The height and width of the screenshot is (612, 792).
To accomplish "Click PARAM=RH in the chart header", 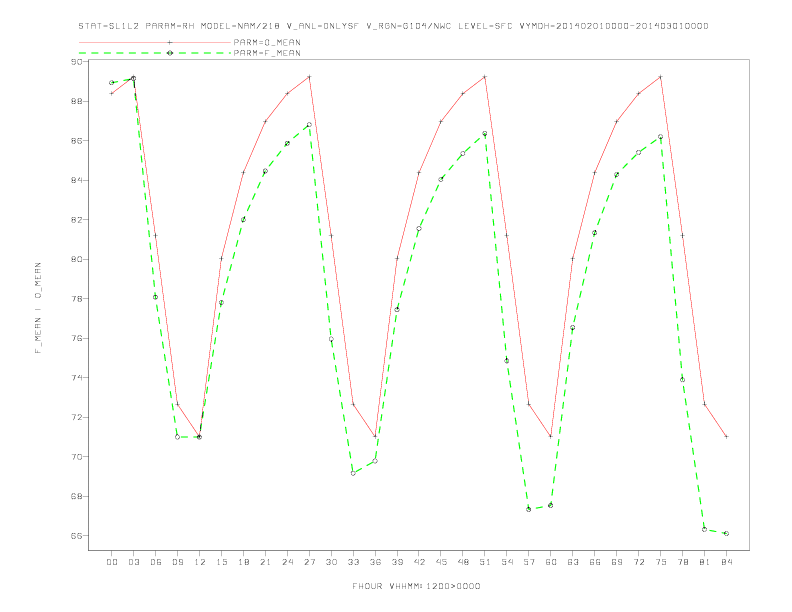I will point(170,26).
